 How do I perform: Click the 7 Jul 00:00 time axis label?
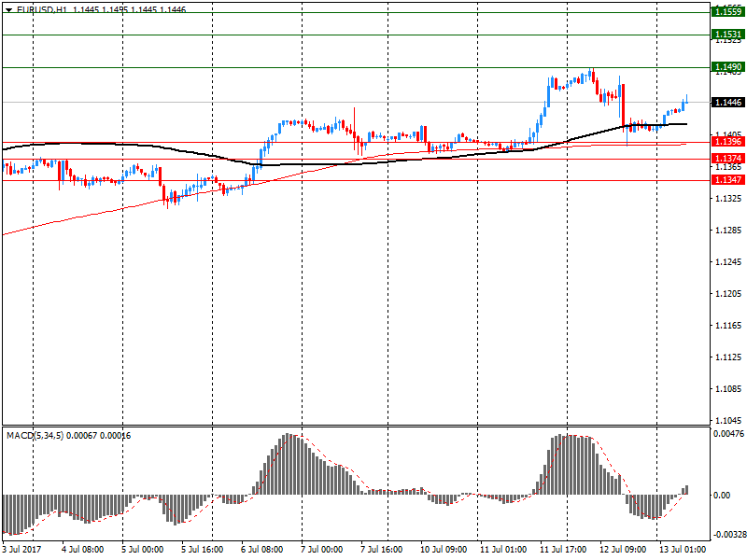[321, 549]
